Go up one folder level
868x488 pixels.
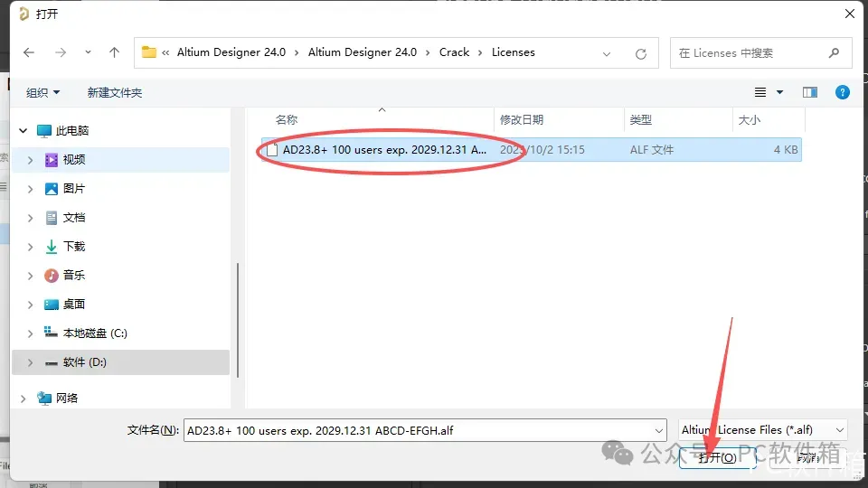click(114, 52)
